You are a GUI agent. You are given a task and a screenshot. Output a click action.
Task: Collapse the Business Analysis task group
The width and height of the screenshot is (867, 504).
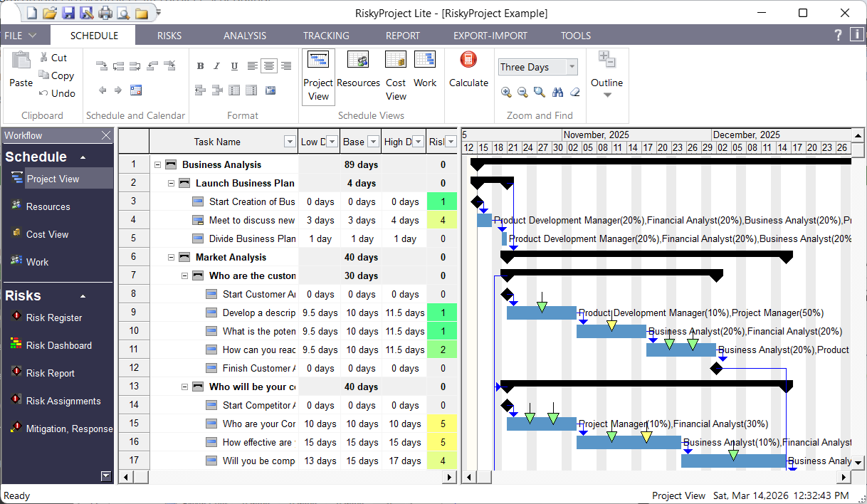157,164
